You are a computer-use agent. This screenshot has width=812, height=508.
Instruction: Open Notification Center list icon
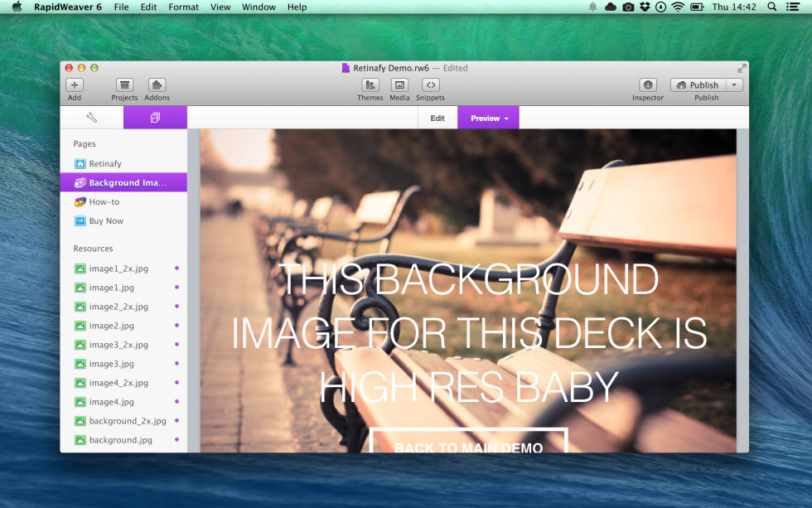click(792, 7)
